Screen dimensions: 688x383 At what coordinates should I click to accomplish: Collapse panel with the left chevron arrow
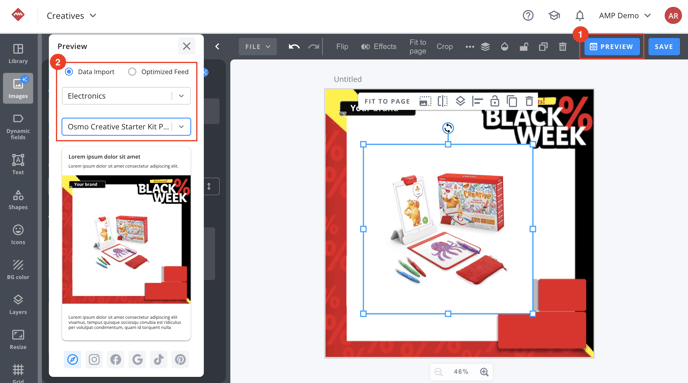217,46
